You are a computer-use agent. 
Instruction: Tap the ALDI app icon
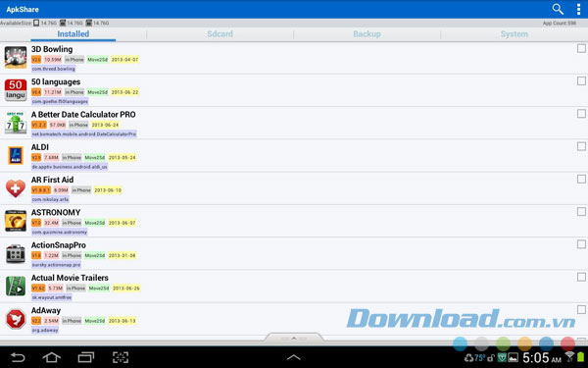pos(16,155)
